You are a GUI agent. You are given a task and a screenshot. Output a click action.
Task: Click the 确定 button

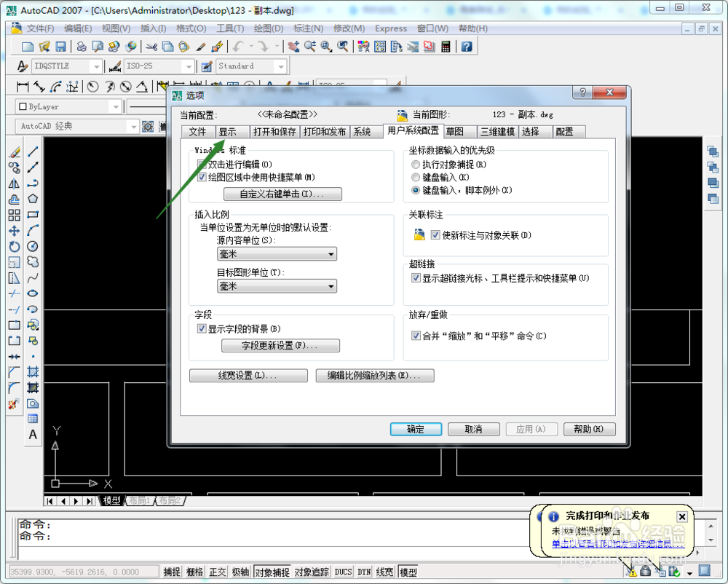(x=416, y=430)
